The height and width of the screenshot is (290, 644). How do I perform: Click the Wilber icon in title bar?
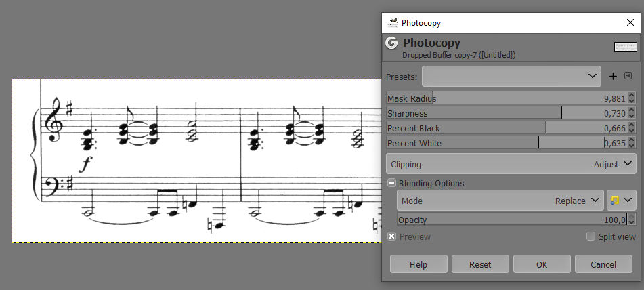pos(392,22)
